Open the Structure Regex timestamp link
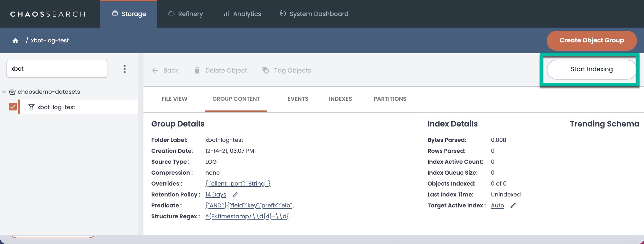 [x=249, y=216]
